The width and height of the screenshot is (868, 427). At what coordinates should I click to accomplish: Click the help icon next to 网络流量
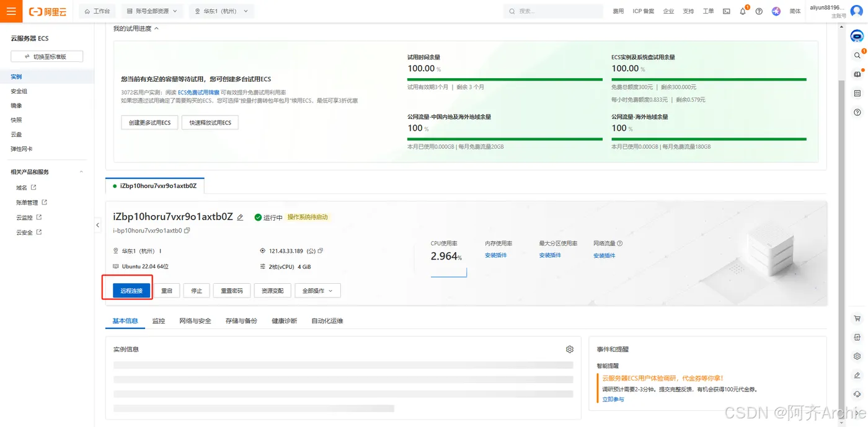click(x=620, y=244)
